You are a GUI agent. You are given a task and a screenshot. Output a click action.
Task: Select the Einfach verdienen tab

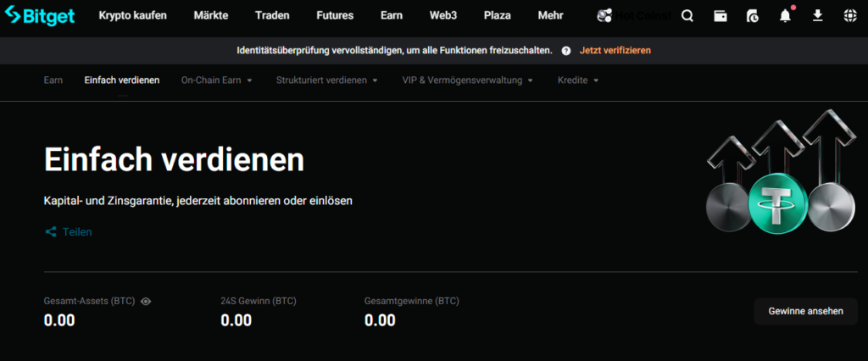point(122,81)
